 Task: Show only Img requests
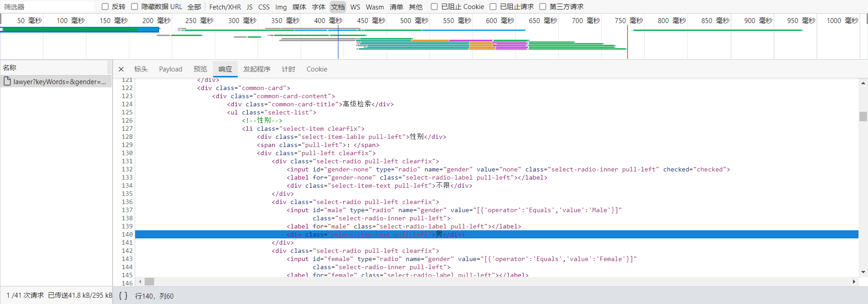tap(281, 7)
